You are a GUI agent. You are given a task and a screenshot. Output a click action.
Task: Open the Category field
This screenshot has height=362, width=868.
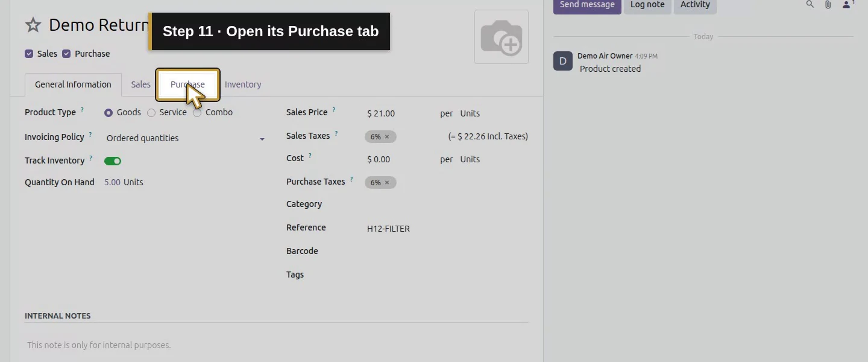point(446,205)
